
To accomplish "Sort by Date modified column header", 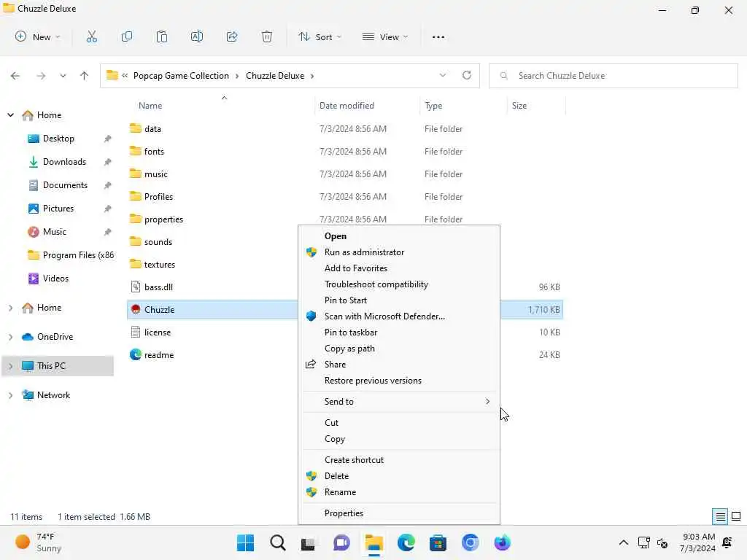I will click(x=347, y=106).
